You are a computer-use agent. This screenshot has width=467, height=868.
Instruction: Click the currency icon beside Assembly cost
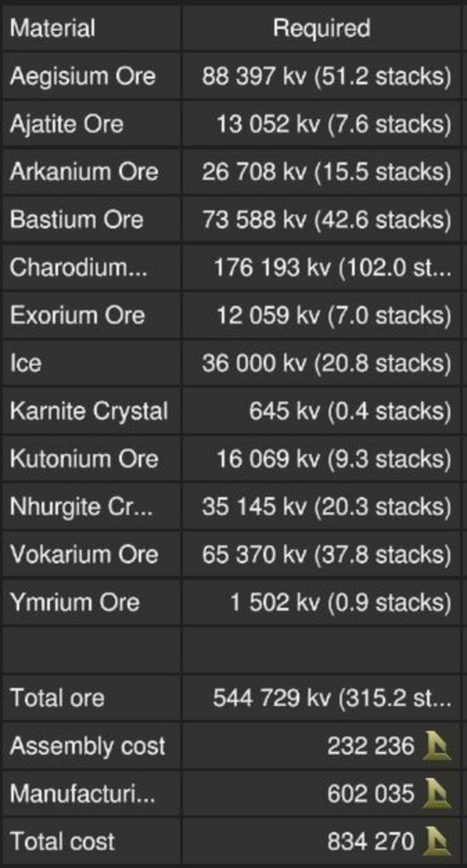pyautogui.click(x=437, y=745)
